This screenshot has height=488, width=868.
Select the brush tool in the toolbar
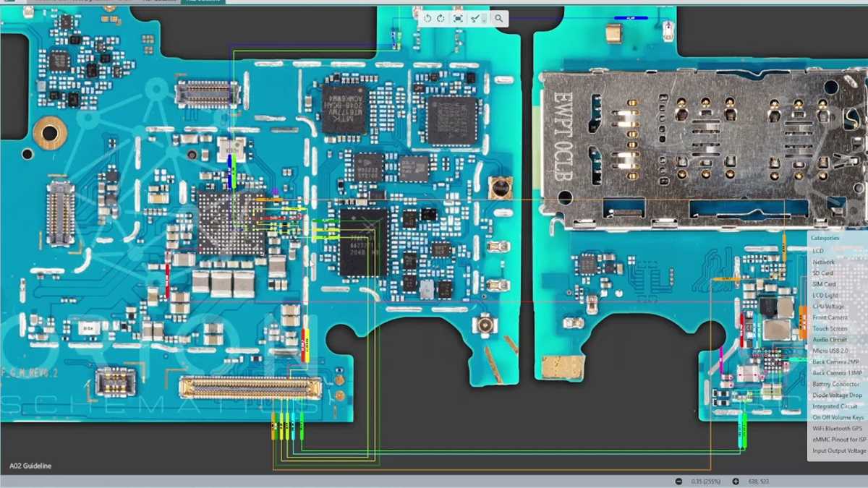click(x=477, y=18)
